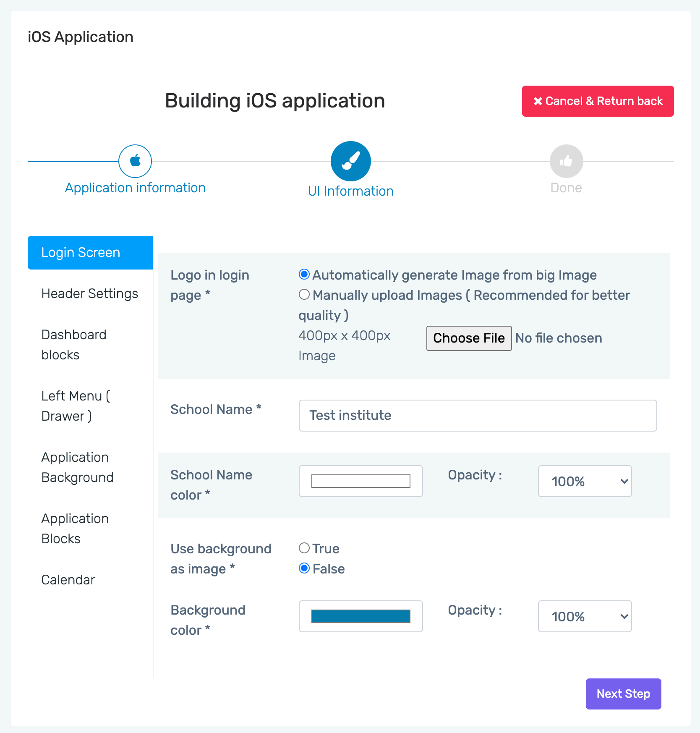
Task: Click the 'iOS Application' page title
Action: click(81, 37)
